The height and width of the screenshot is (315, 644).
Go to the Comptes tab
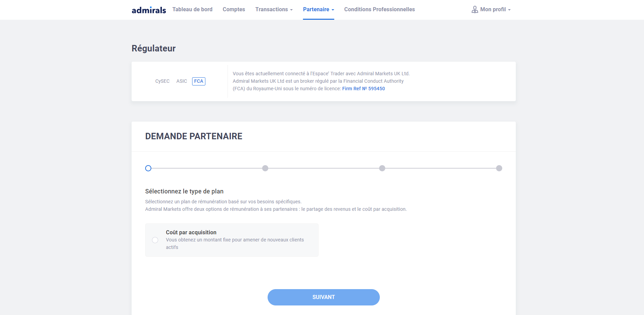(234, 10)
